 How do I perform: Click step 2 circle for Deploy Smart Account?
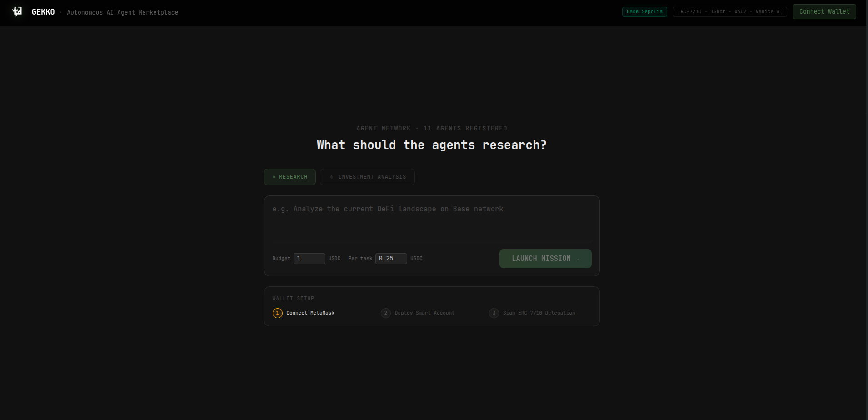386,313
